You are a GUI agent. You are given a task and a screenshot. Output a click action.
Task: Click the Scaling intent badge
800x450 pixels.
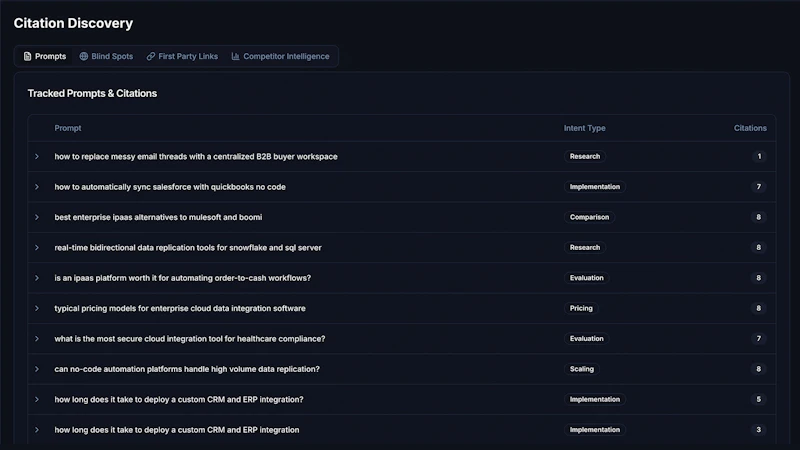pos(582,369)
